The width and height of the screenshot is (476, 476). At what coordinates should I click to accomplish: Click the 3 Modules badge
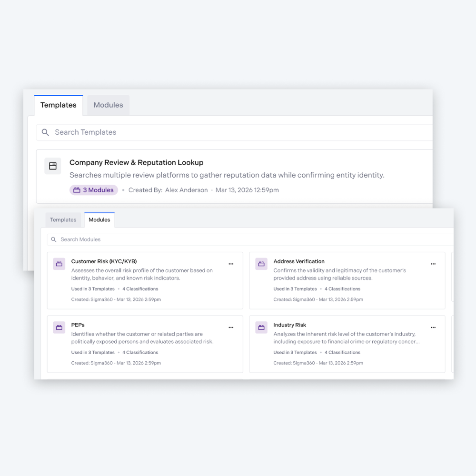point(93,190)
